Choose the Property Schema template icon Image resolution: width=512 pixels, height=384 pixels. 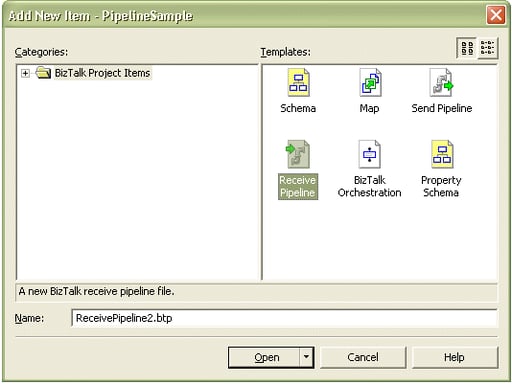[442, 154]
